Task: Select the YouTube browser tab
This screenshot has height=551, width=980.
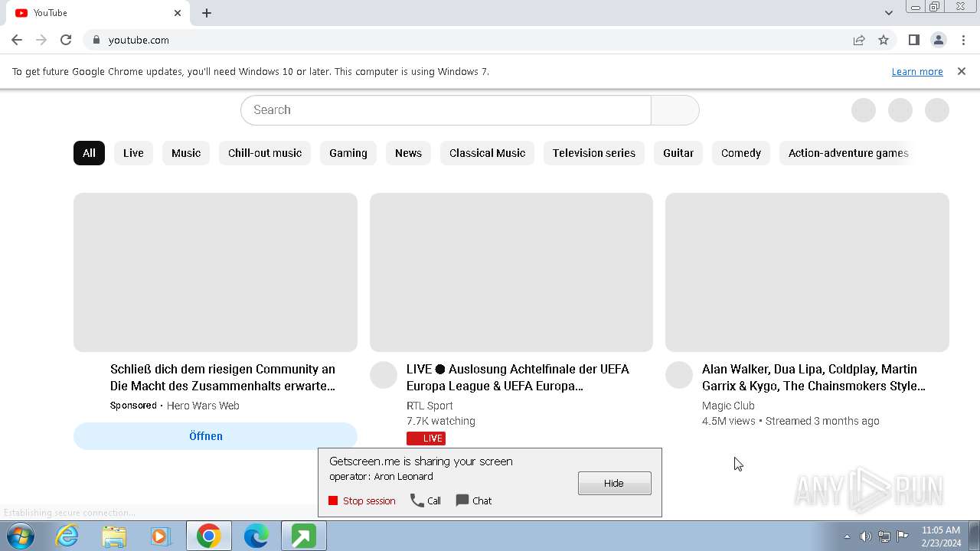Action: click(98, 13)
